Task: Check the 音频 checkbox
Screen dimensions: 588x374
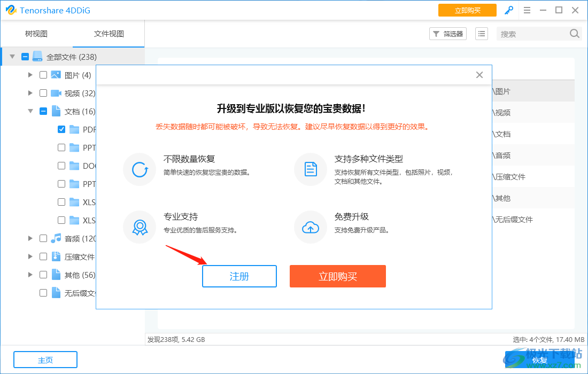Action: pyautogui.click(x=43, y=238)
